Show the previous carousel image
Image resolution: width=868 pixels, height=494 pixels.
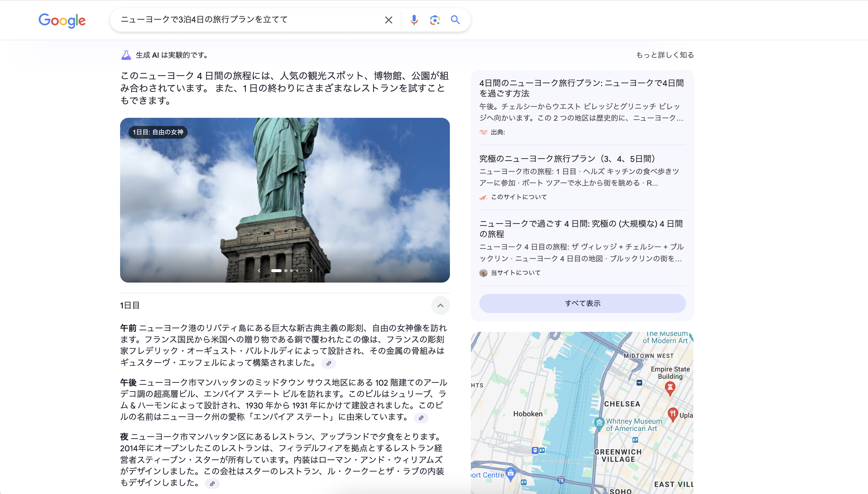click(x=259, y=270)
